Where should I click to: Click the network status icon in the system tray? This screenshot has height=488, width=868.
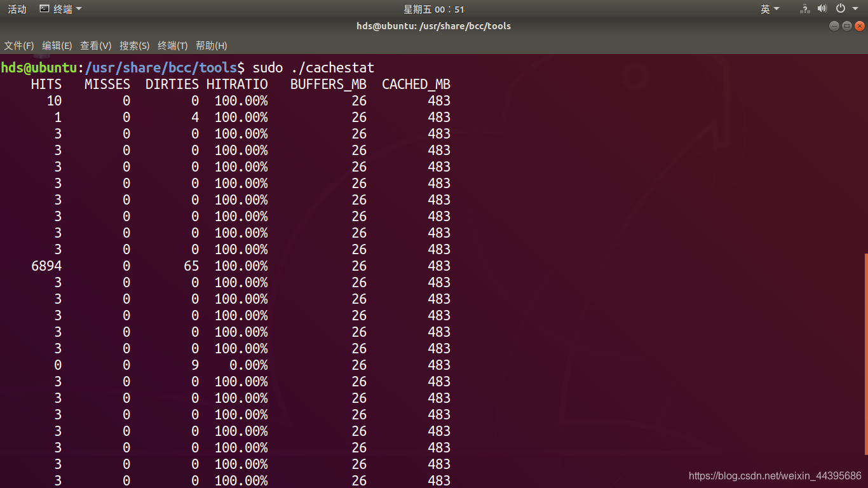point(804,9)
